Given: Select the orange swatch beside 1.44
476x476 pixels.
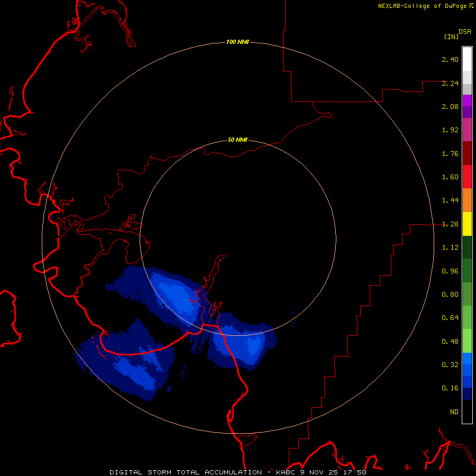Looking at the screenshot, I should point(467,200).
